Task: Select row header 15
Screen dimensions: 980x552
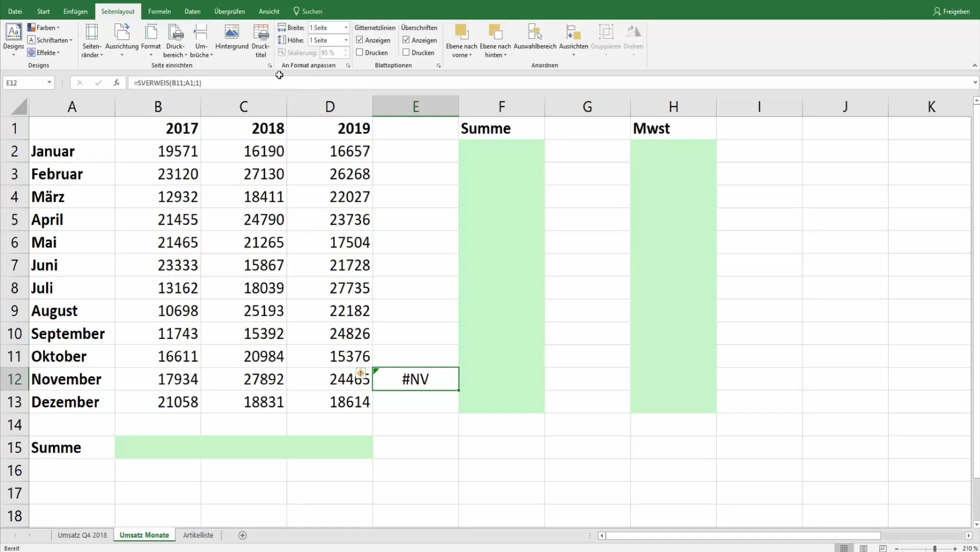Action: click(14, 447)
